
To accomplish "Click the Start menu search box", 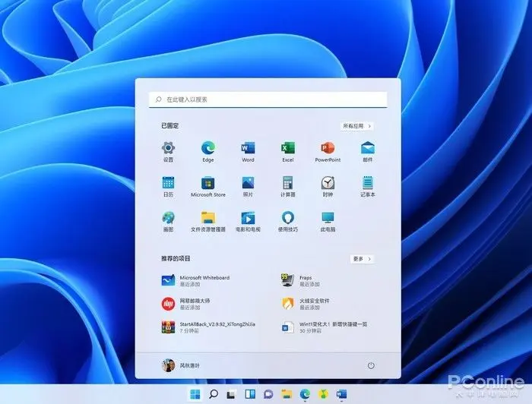I will pyautogui.click(x=268, y=99).
